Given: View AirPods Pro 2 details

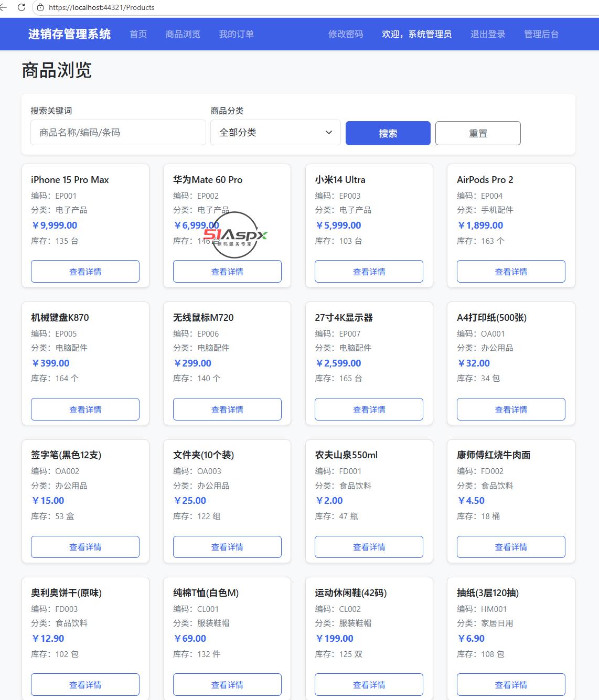Looking at the screenshot, I should (x=511, y=272).
